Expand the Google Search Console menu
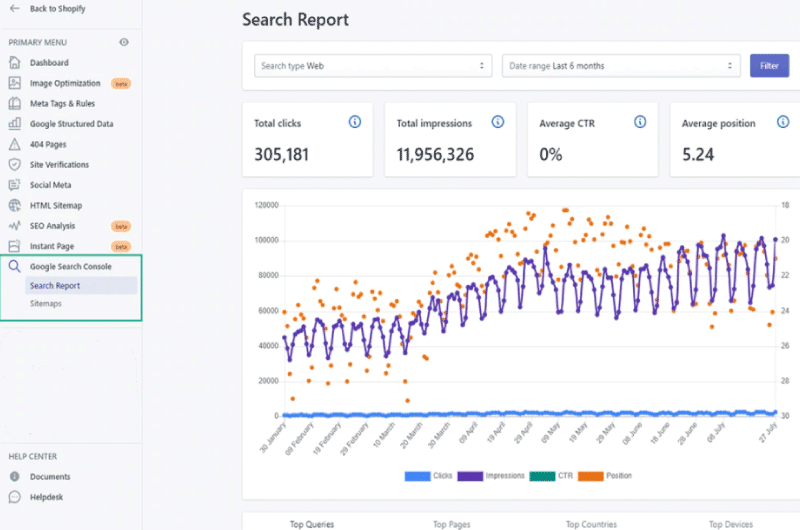800x530 pixels. click(x=70, y=266)
